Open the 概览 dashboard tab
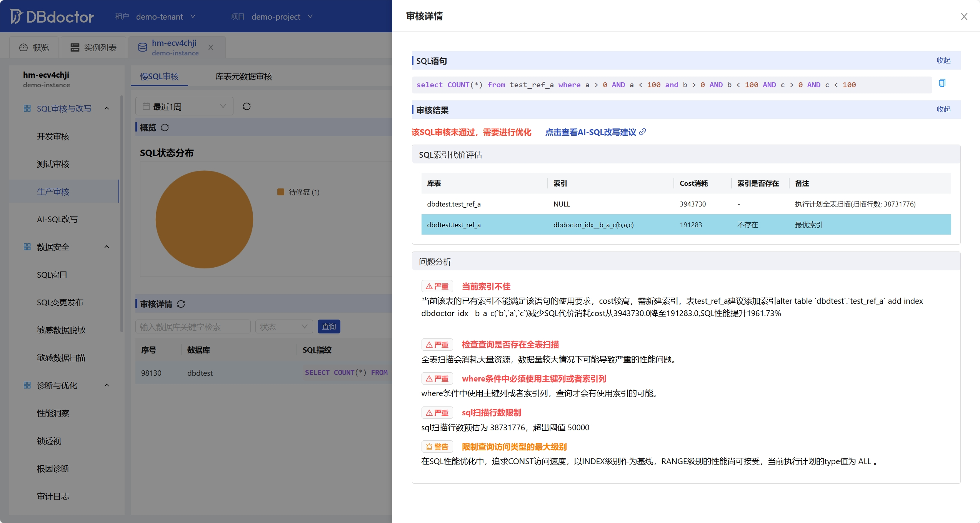 34,47
